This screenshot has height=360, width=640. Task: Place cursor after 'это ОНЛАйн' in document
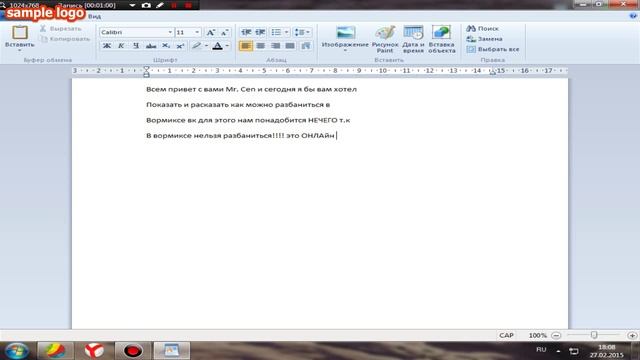pyautogui.click(x=336, y=136)
